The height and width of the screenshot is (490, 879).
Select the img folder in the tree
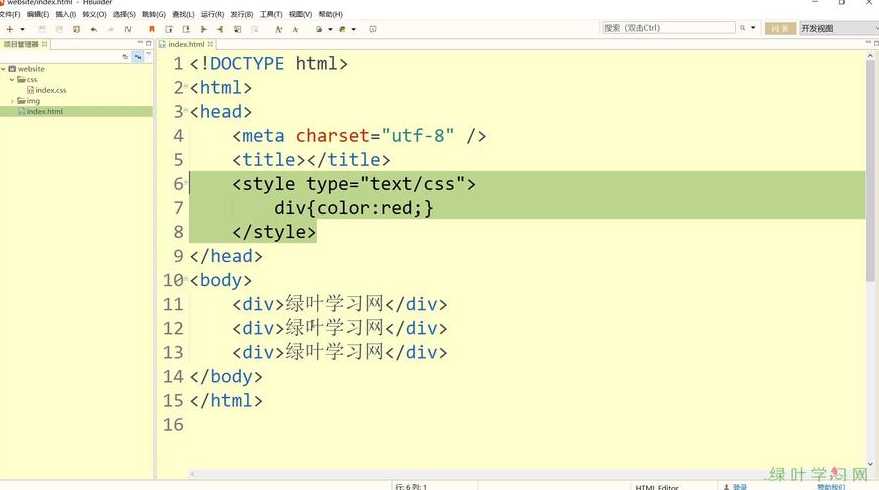coord(29,101)
